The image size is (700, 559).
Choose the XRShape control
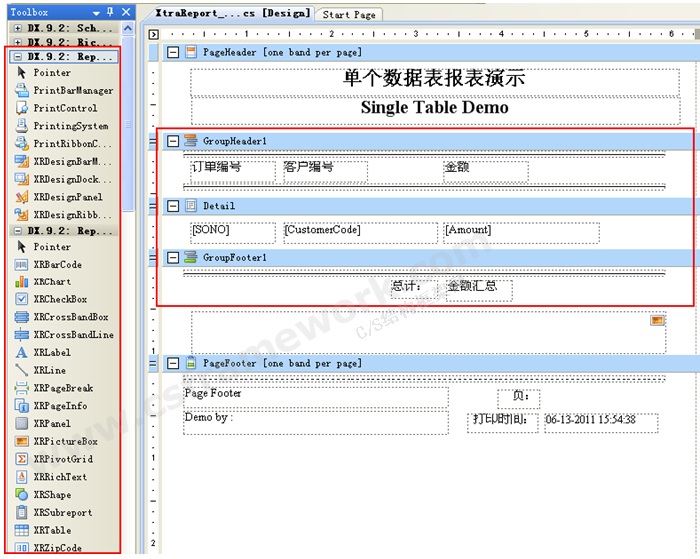pyautogui.click(x=52, y=495)
